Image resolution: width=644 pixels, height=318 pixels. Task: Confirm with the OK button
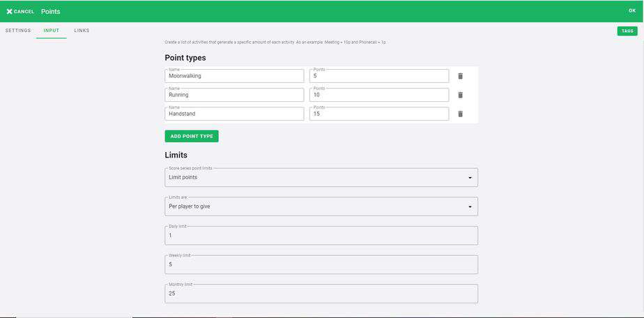632,10
